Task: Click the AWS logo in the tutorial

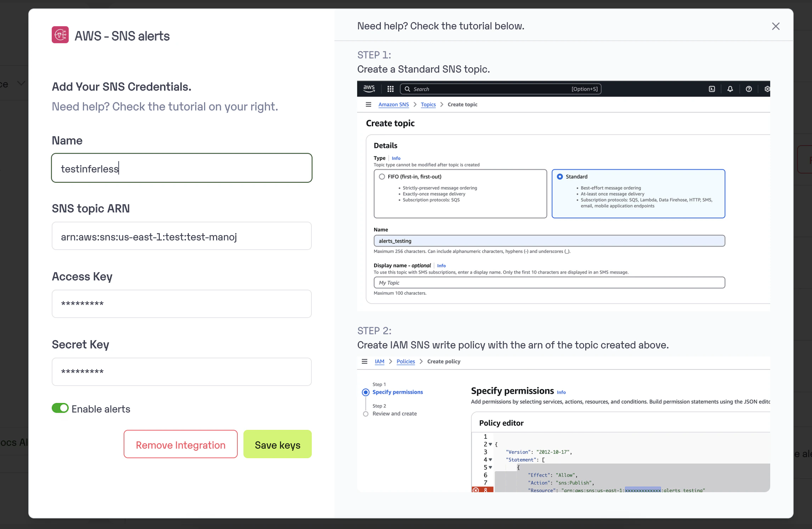Action: coord(369,89)
